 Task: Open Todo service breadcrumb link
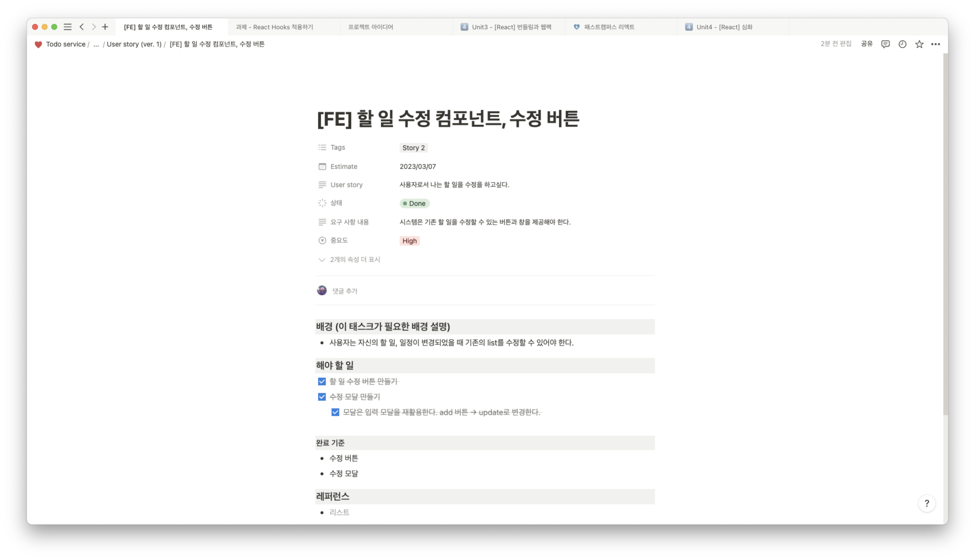pyautogui.click(x=66, y=44)
